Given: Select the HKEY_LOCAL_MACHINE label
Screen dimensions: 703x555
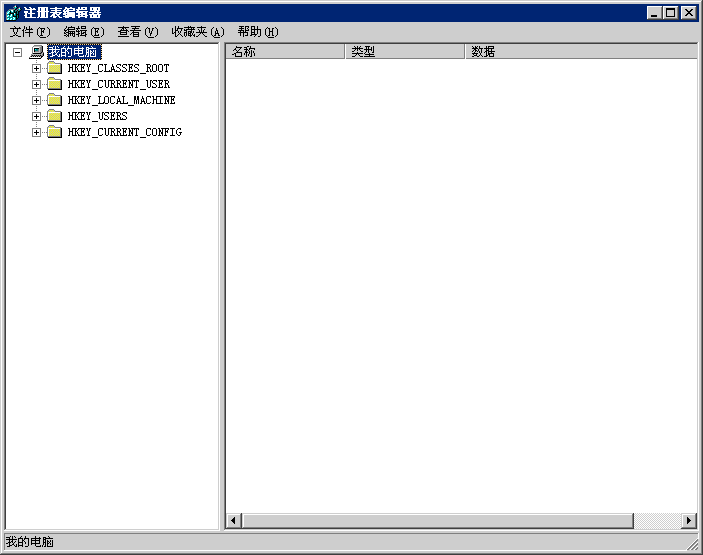Looking at the screenshot, I should point(122,100).
